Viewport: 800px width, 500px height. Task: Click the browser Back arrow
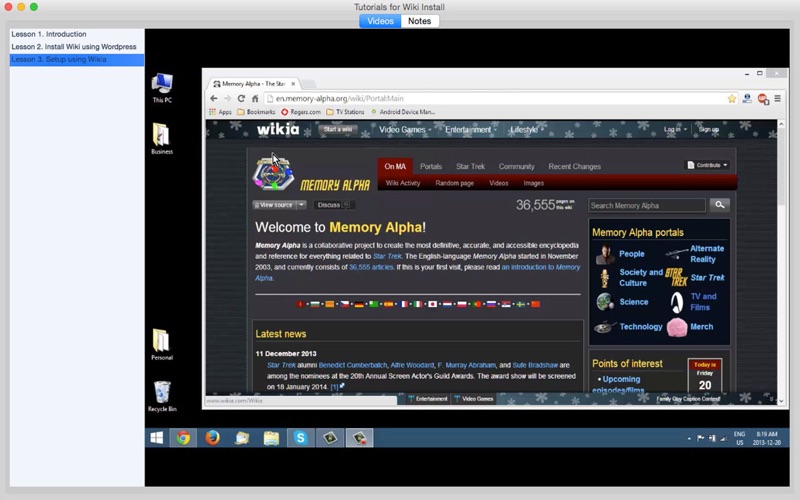pos(214,98)
